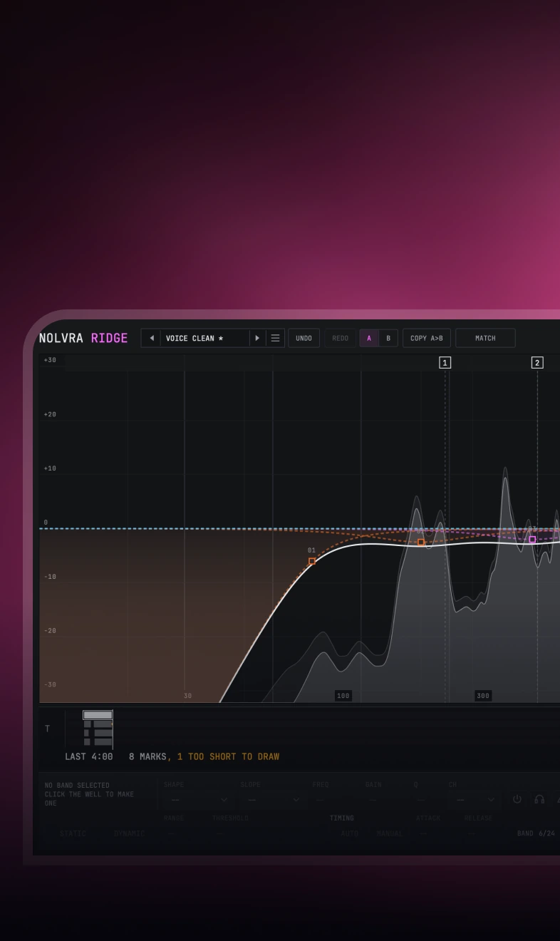Click the COPY A>B button
This screenshot has height=941, width=560.
tap(427, 338)
